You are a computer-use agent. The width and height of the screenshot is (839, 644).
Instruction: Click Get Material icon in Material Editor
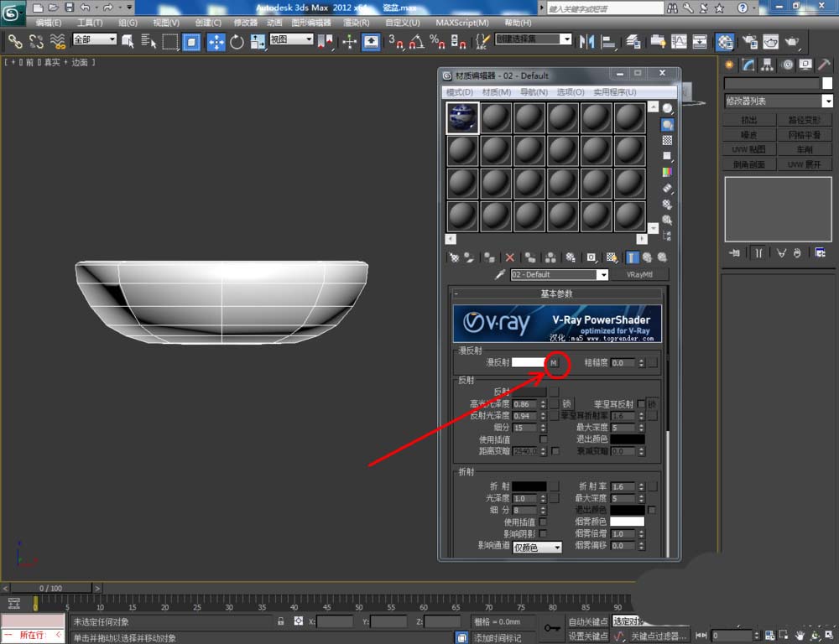click(454, 257)
